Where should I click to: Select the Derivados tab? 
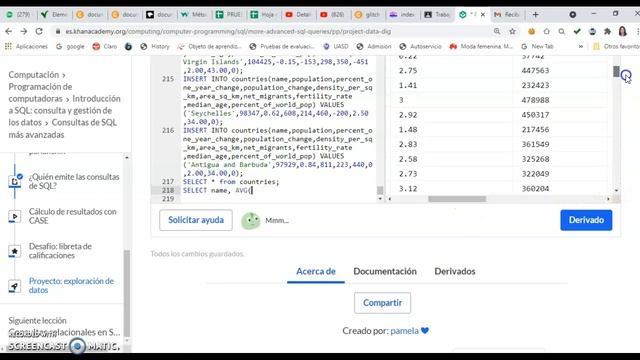(455, 271)
